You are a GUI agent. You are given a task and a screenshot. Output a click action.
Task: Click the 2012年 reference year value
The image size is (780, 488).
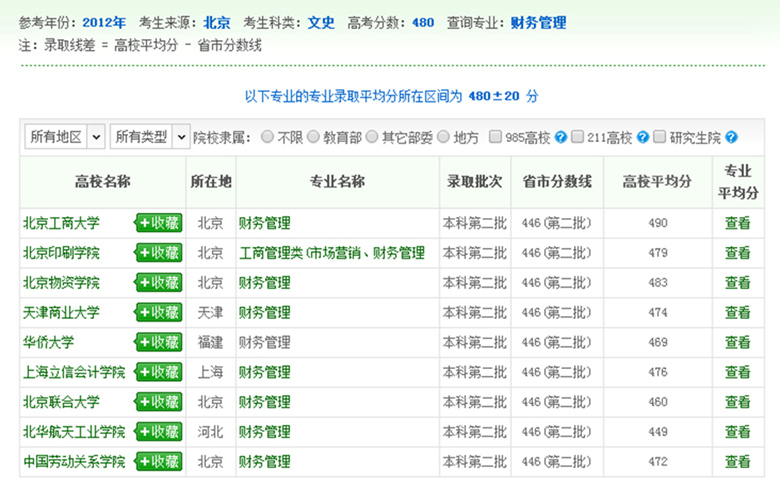(x=104, y=22)
